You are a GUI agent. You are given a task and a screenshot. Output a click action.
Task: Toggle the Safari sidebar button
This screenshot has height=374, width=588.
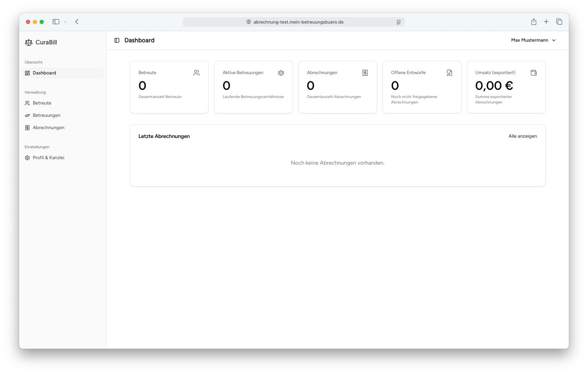tap(56, 22)
